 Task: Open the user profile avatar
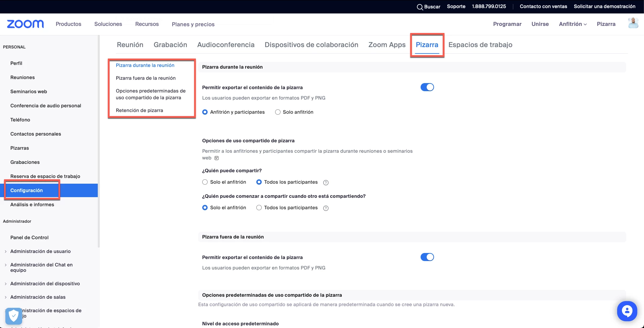click(633, 23)
